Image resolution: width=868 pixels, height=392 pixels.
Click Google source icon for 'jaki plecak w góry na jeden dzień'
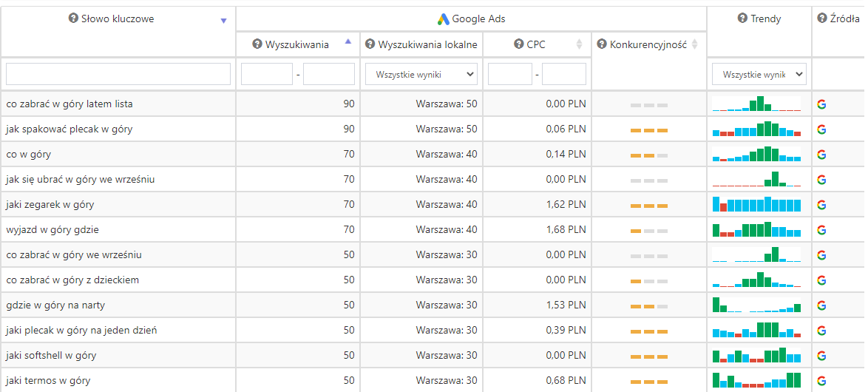click(x=821, y=331)
